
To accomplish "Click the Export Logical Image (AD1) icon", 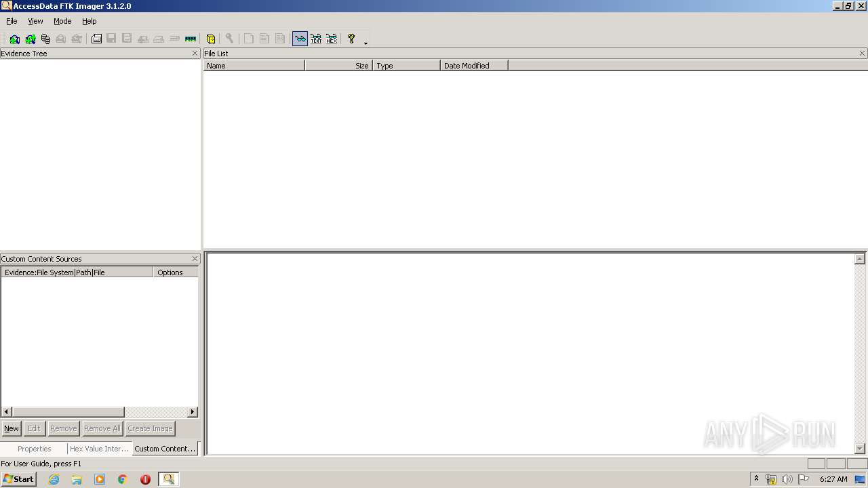I will pos(127,39).
